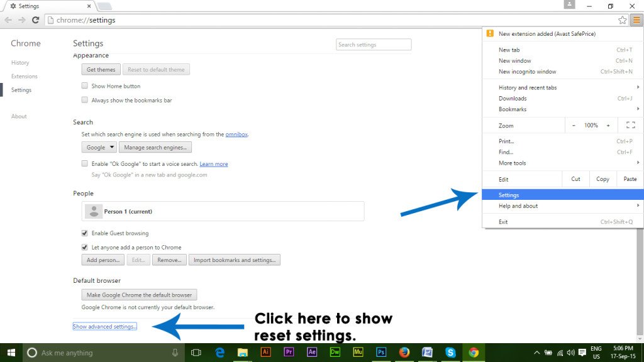Screen dimensions: 644x362
Task: Open History in the Chrome sidebar
Action: click(x=20, y=62)
